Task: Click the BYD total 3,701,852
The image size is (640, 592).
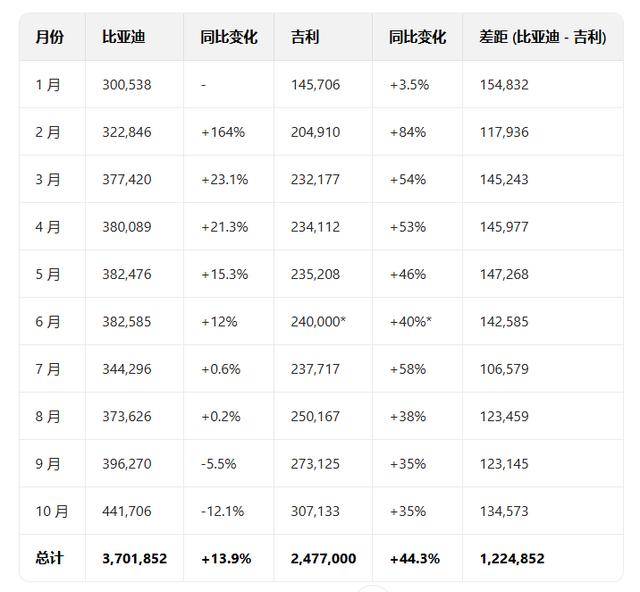Action: (135, 558)
